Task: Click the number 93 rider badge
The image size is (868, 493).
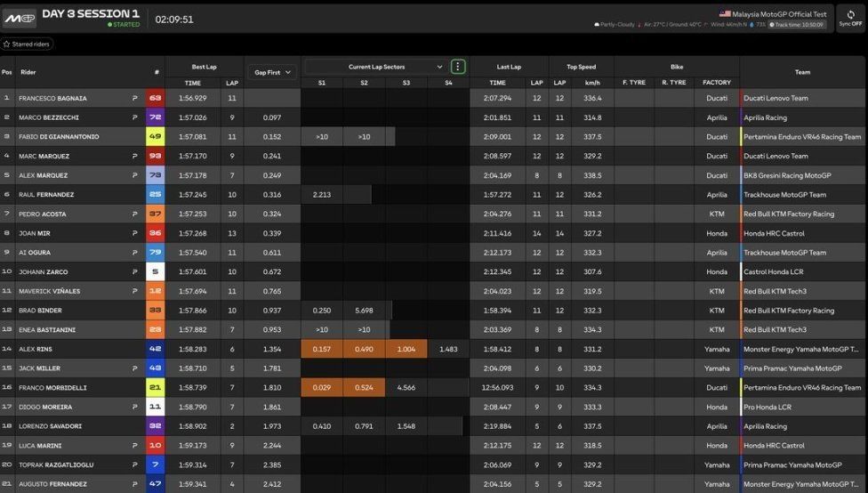Action: tap(155, 157)
